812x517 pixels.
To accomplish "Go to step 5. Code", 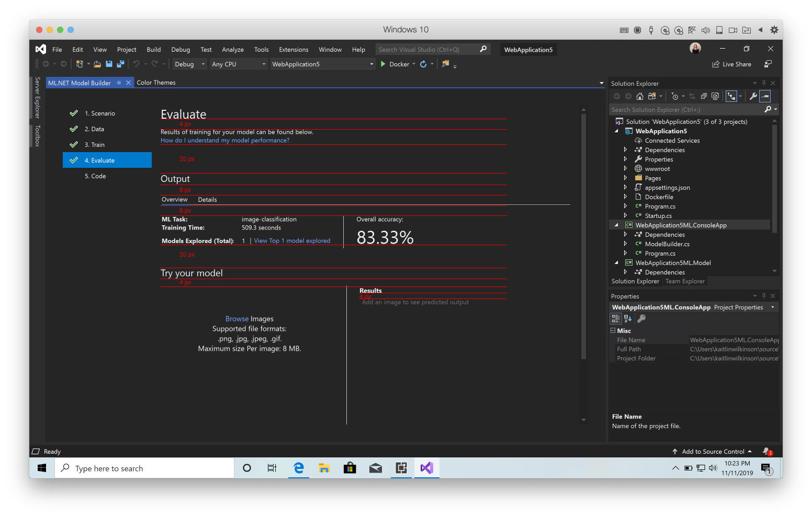I will pyautogui.click(x=107, y=176).
